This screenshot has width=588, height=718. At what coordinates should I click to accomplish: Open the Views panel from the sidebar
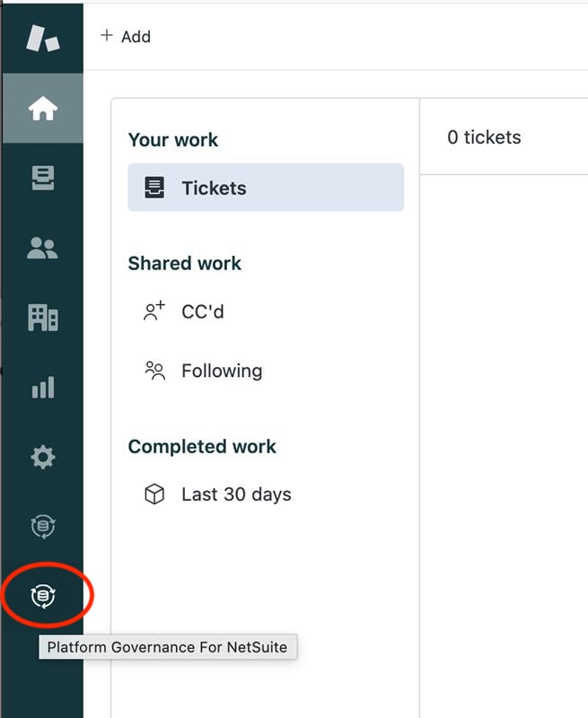tap(42, 178)
